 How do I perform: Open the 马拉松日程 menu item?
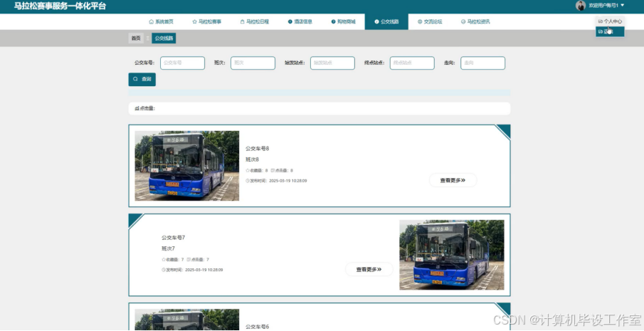point(254,22)
